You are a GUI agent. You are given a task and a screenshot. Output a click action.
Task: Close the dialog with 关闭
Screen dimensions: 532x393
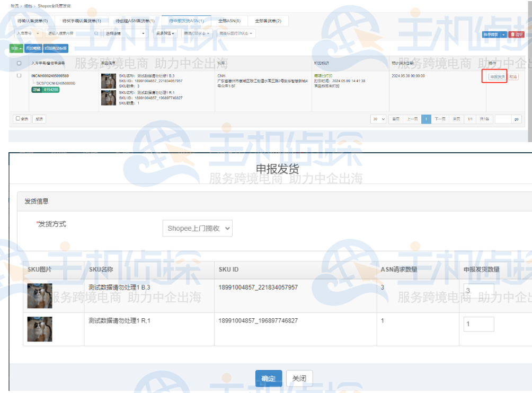click(x=299, y=378)
